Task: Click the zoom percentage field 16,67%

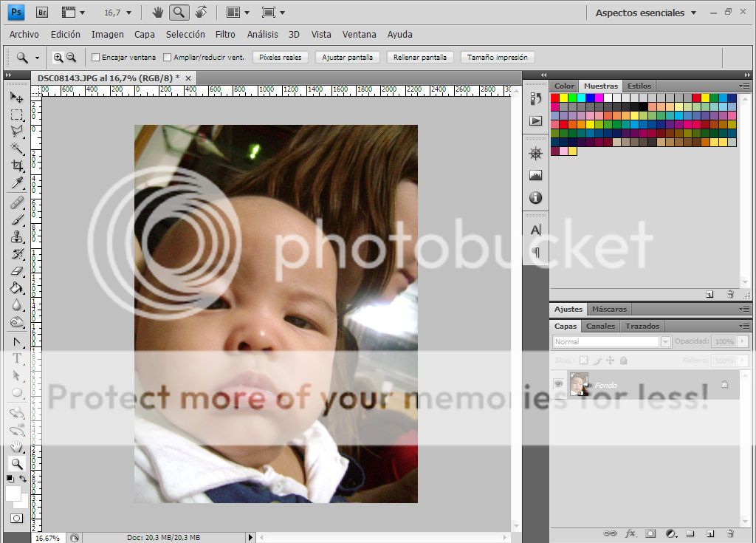Action: coord(47,538)
